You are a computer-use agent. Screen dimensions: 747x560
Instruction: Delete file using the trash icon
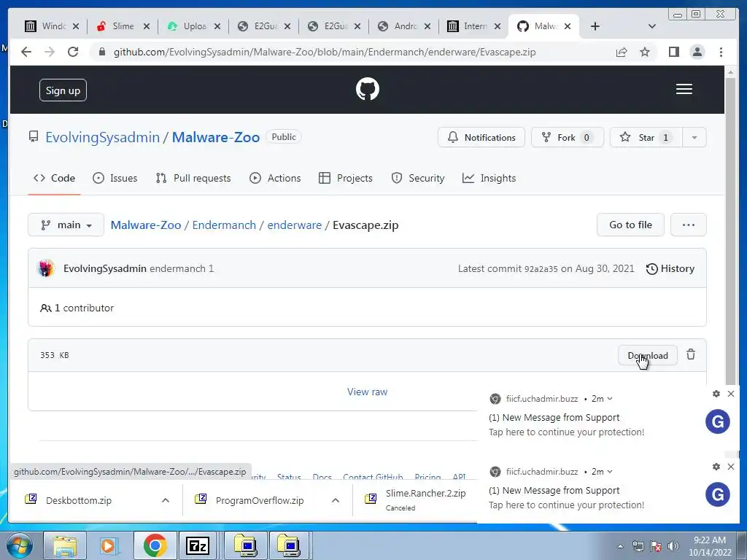pyautogui.click(x=691, y=355)
